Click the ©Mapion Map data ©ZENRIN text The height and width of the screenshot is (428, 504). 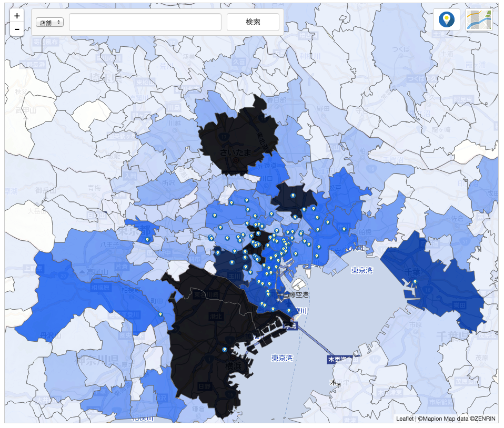click(457, 419)
